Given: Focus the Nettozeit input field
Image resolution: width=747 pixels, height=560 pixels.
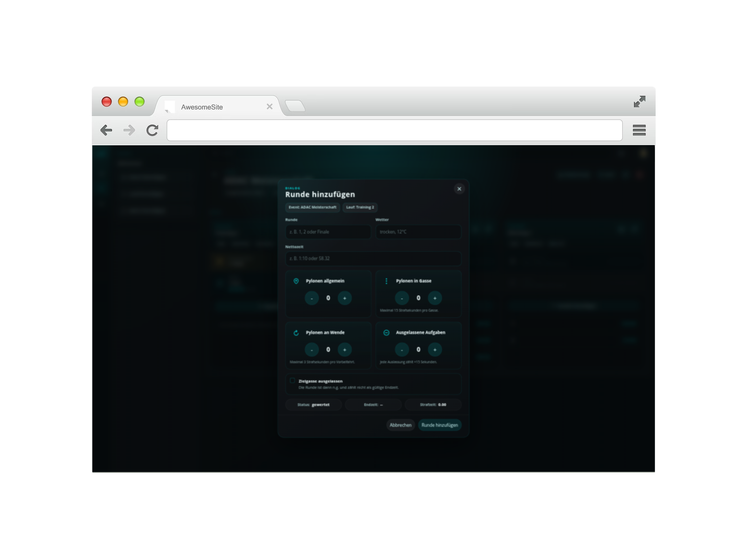Looking at the screenshot, I should [x=373, y=259].
